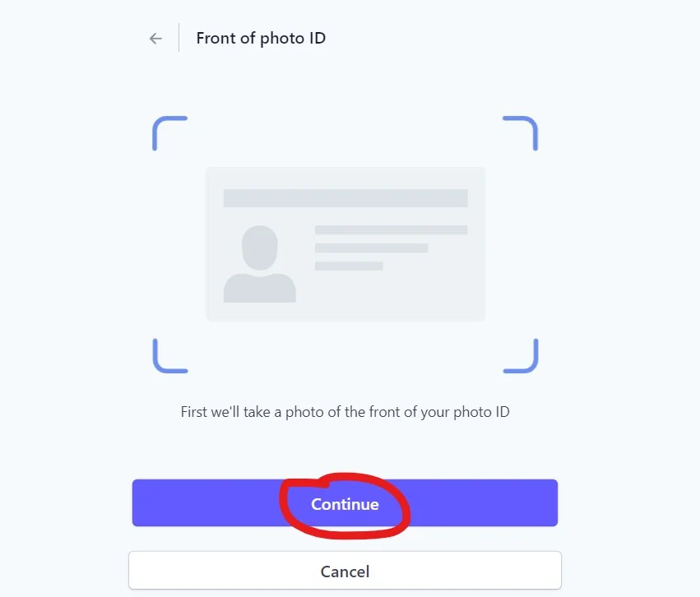The image size is (700, 597).
Task: Click the wide header bar on the ID card
Action: [x=345, y=198]
